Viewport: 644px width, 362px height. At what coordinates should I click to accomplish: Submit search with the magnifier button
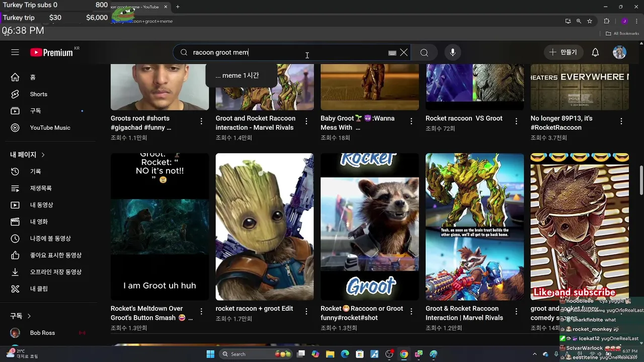tap(424, 52)
